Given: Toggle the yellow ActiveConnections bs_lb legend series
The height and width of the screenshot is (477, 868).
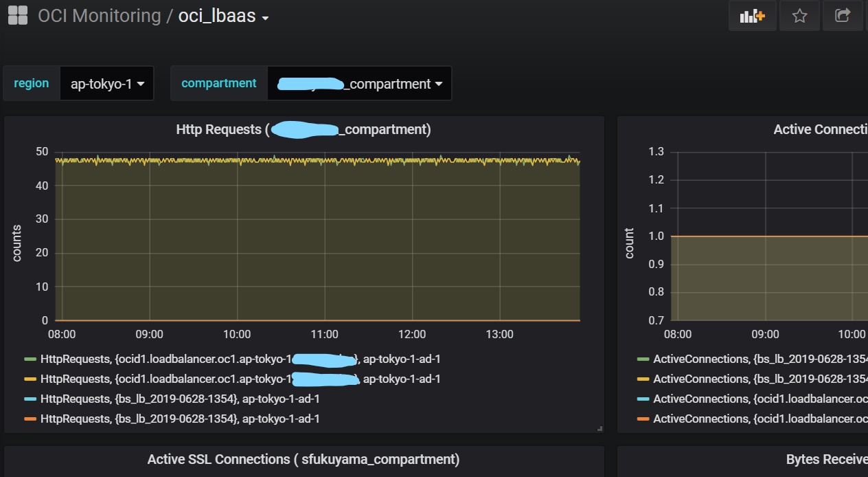Looking at the screenshot, I should [x=760, y=379].
